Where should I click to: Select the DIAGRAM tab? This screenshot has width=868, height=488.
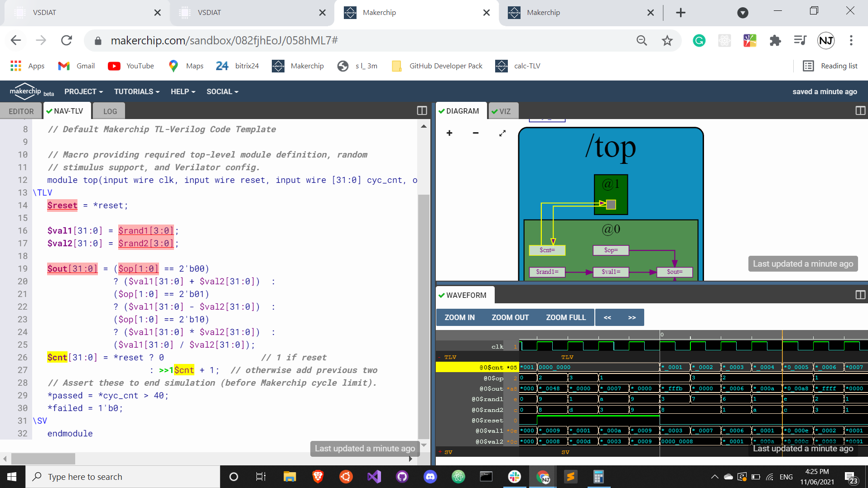tap(461, 111)
